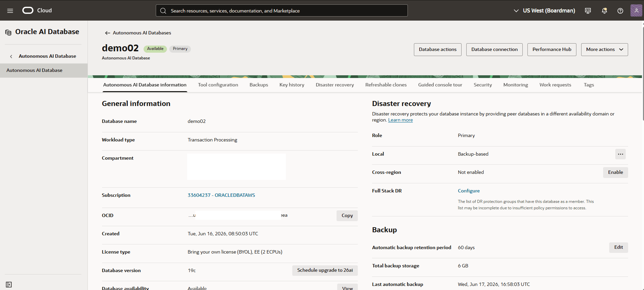Expand the US West (Boardman) region selector
This screenshot has height=290, width=644.
pyautogui.click(x=544, y=11)
